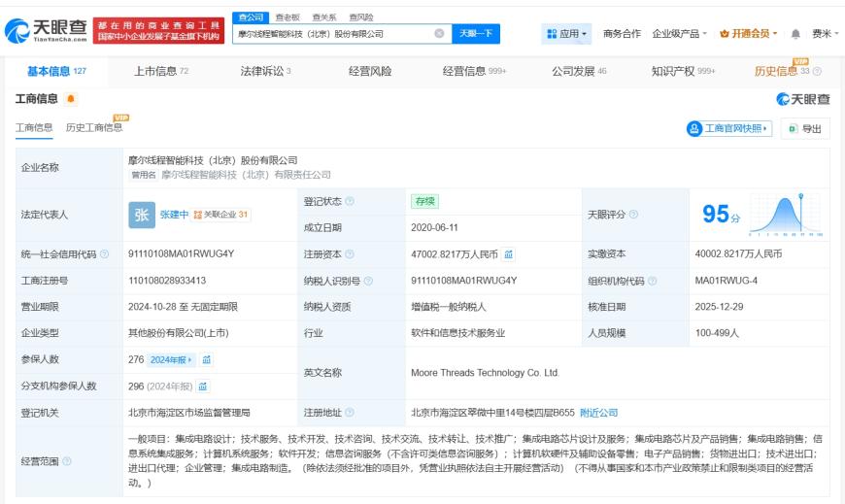Open the 费米 user account dropdown
Viewport: 845px width, 504px height.
pos(825,34)
